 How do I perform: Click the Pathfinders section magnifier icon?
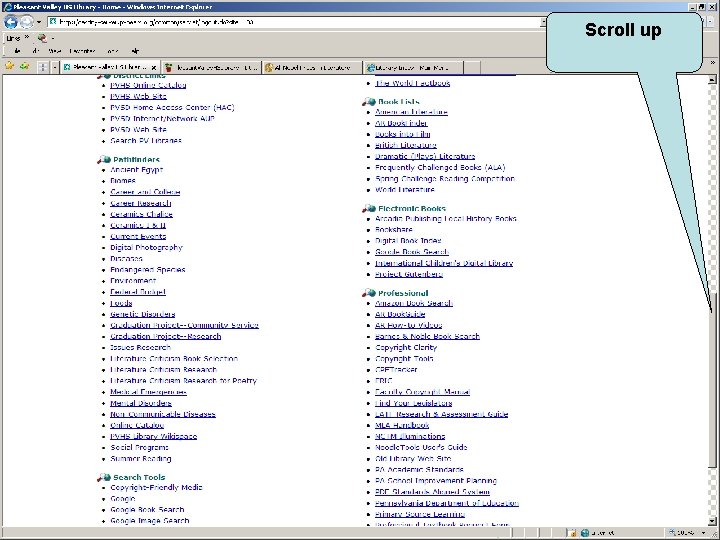(x=103, y=159)
